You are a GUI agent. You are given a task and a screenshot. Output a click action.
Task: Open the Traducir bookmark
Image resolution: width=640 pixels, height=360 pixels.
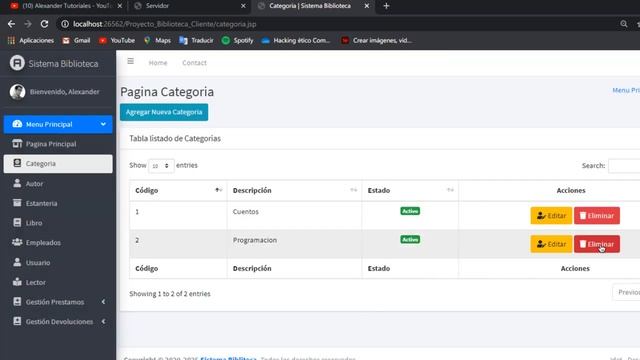point(196,40)
